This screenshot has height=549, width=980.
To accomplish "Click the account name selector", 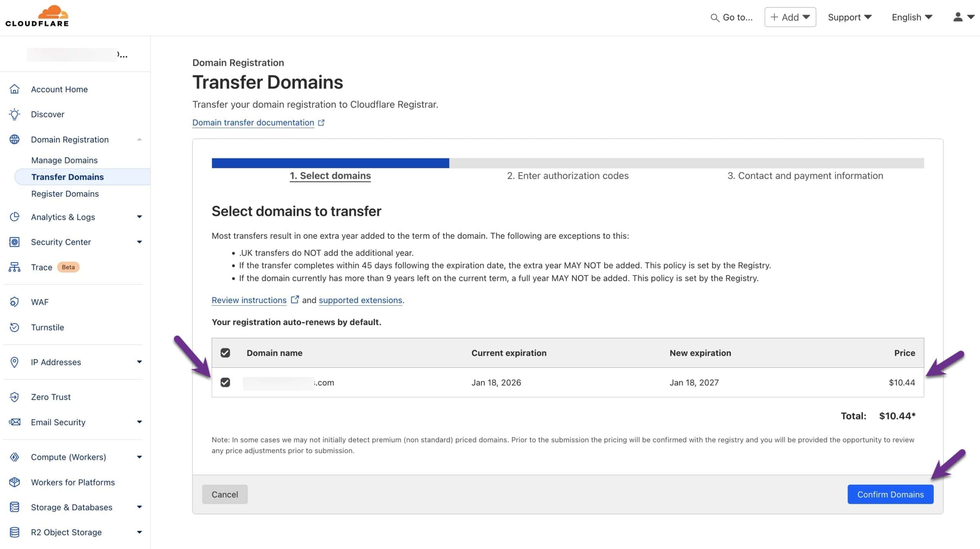I will [x=77, y=55].
